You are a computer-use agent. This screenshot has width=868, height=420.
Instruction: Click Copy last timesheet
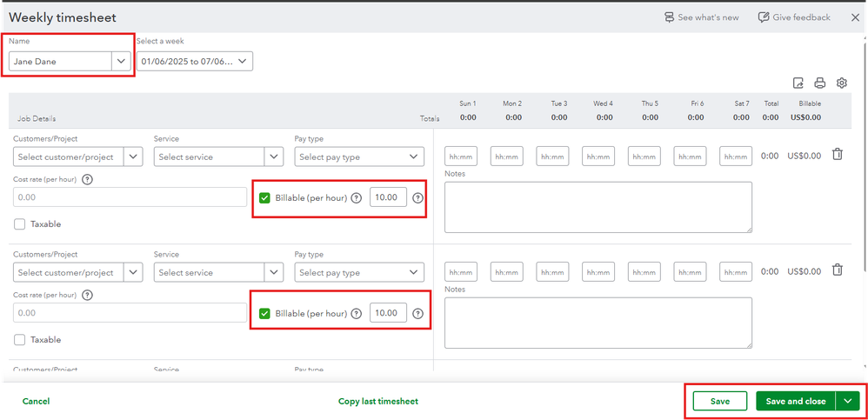(378, 401)
